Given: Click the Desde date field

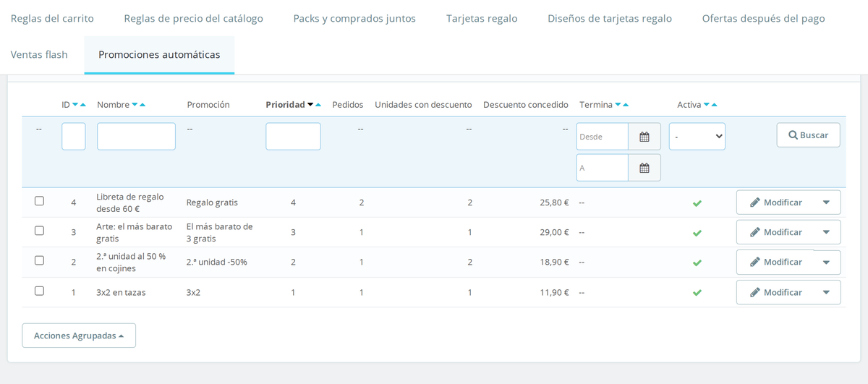Looking at the screenshot, I should point(603,137).
